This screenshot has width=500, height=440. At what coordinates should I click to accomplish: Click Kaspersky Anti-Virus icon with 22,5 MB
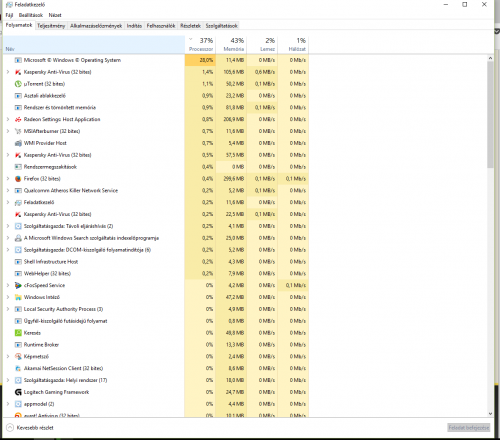coord(18,214)
